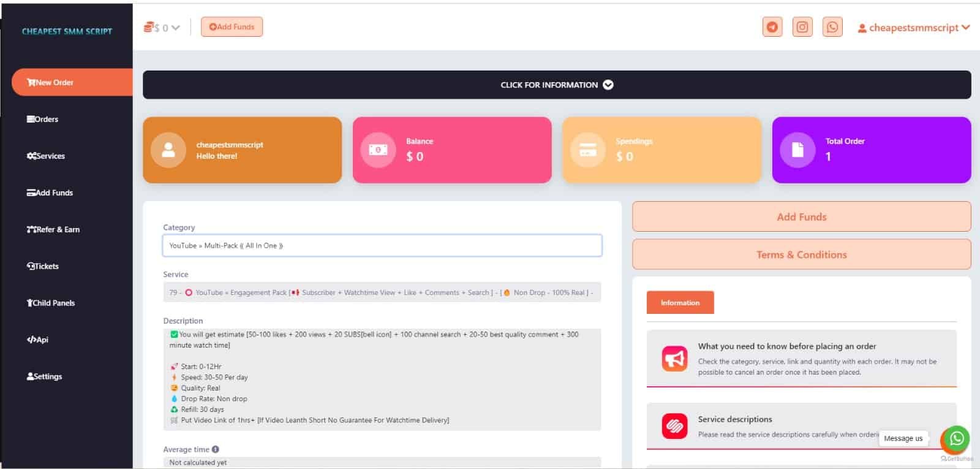Click the Total Order document icon
This screenshot has height=469, width=980.
click(797, 150)
